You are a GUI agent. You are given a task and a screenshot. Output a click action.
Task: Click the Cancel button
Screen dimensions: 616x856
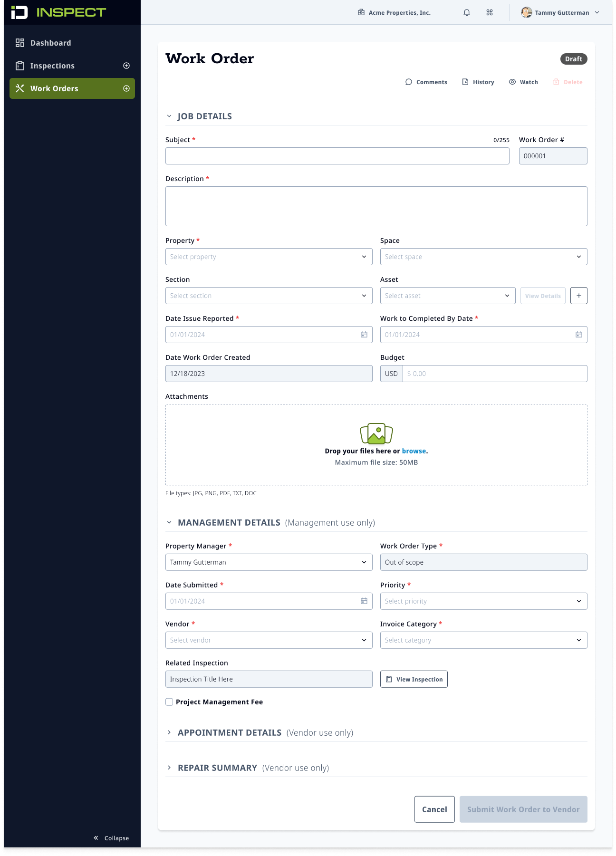[434, 809]
